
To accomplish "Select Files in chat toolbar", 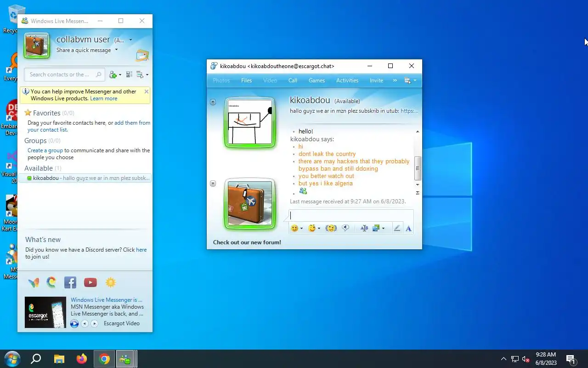I will coord(246,80).
